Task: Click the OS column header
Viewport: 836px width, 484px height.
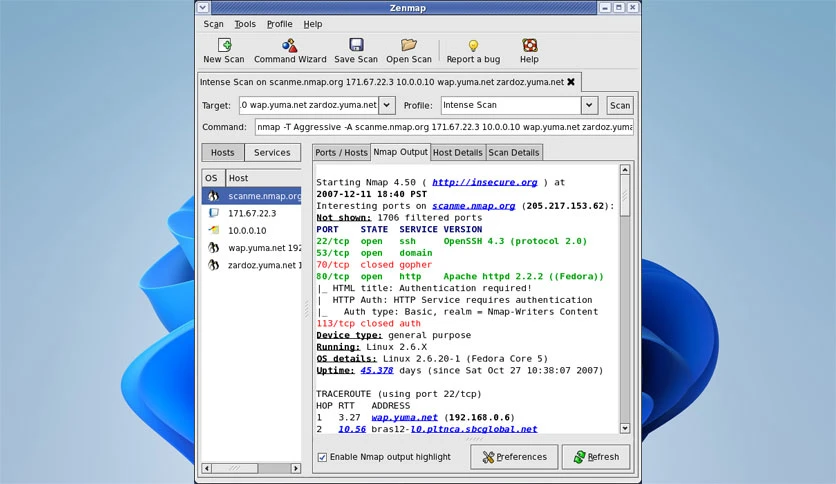Action: (x=213, y=178)
